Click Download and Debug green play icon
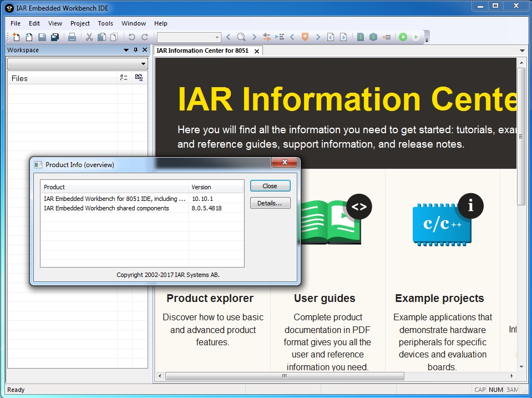The image size is (532, 398). [x=403, y=37]
